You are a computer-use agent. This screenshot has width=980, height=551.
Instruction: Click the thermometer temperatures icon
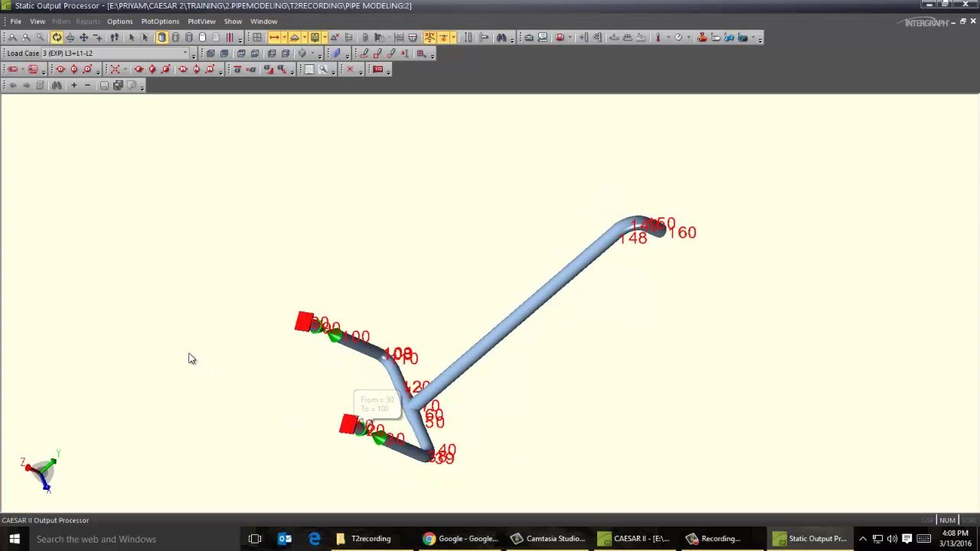[x=658, y=37]
